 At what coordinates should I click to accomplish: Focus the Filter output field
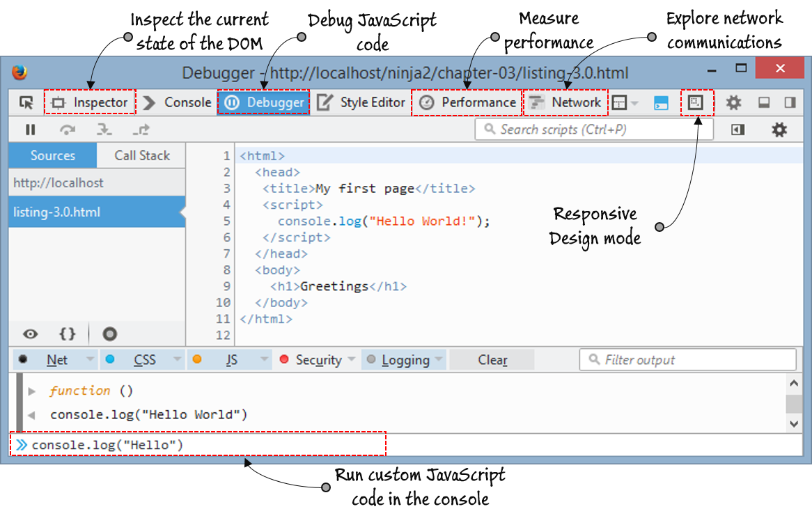(688, 359)
